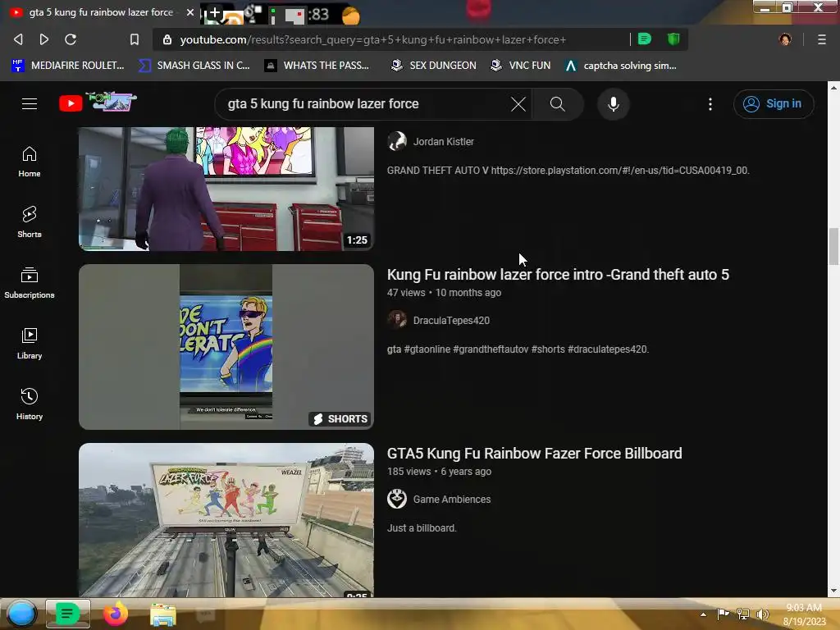
Task: Open the browser hamburger menu
Action: click(x=821, y=39)
